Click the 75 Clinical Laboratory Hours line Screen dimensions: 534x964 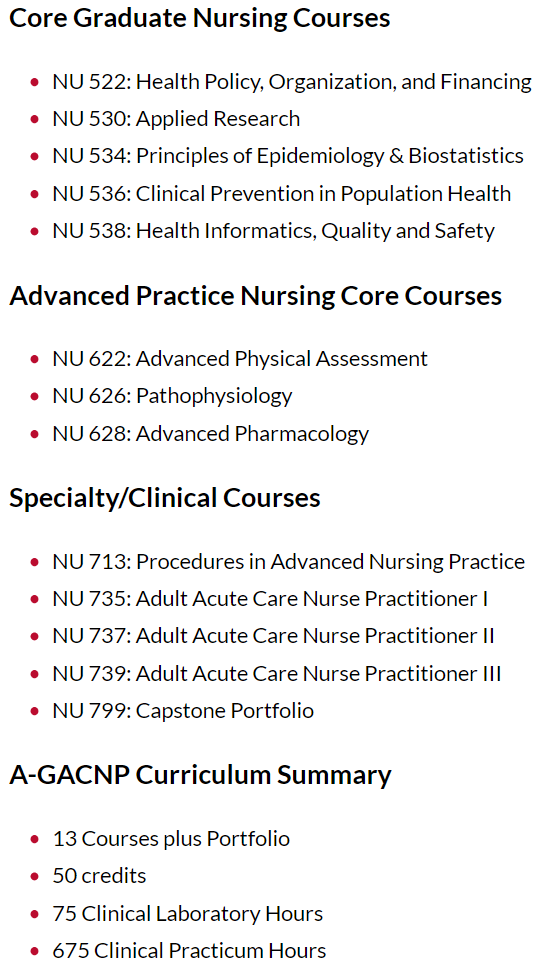(188, 914)
